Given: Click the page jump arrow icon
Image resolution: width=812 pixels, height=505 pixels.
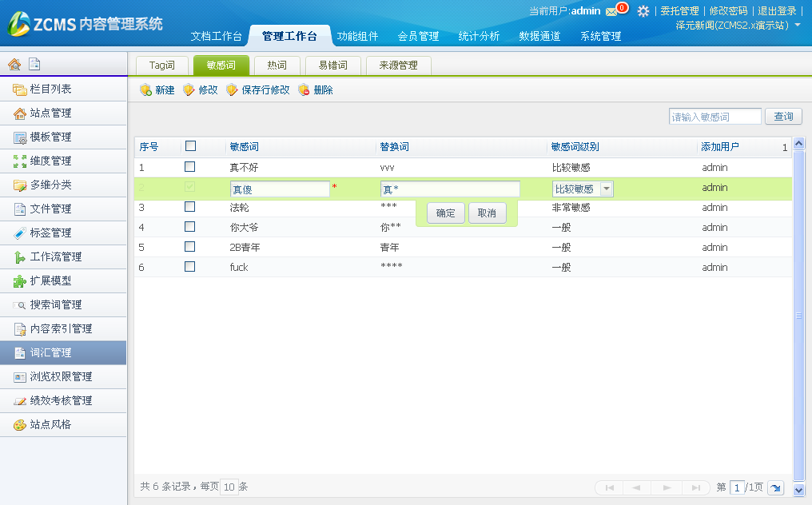Looking at the screenshot, I should [x=775, y=487].
